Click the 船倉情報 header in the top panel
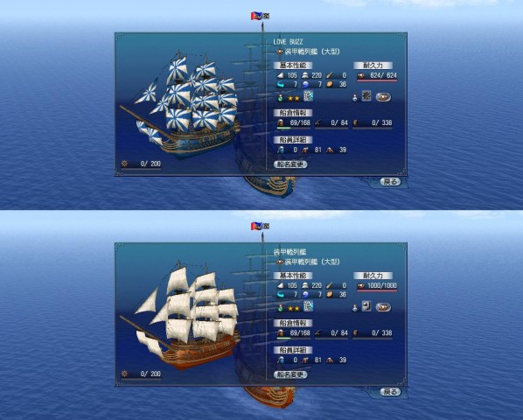The image size is (523, 420). pyautogui.click(x=293, y=113)
